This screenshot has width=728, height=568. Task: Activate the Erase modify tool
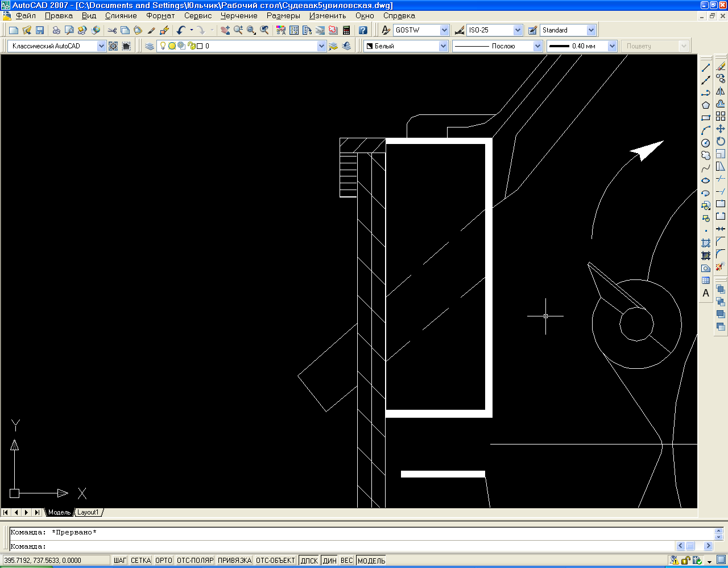pyautogui.click(x=721, y=67)
